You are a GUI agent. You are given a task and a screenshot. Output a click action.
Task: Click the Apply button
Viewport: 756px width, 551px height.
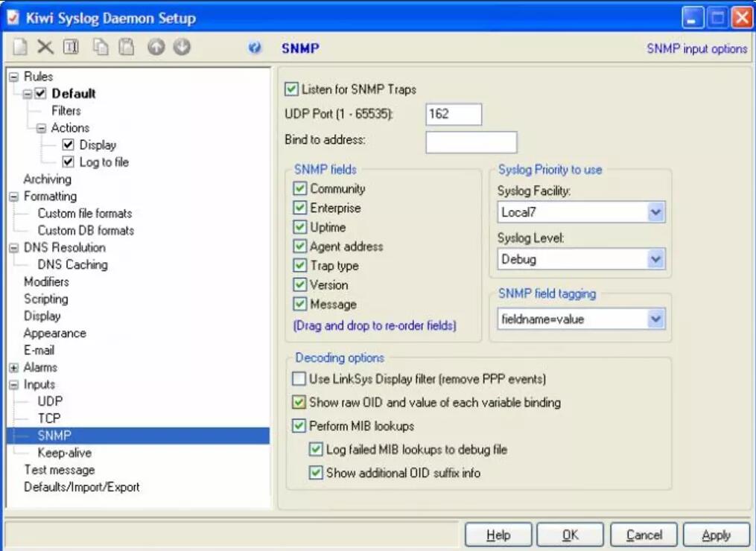[x=717, y=535]
